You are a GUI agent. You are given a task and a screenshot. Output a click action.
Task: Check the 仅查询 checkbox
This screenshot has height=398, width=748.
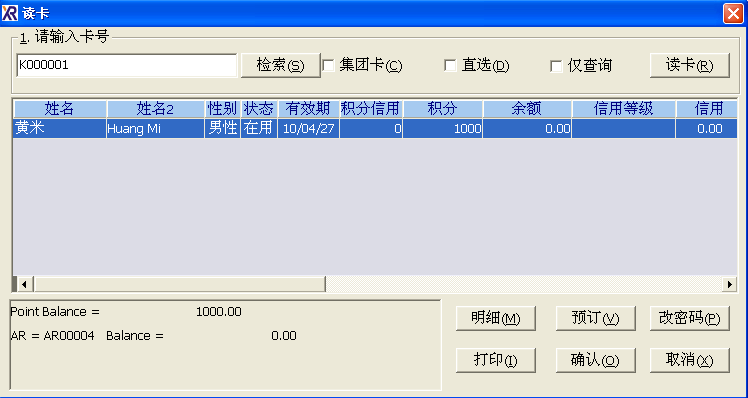coord(556,66)
